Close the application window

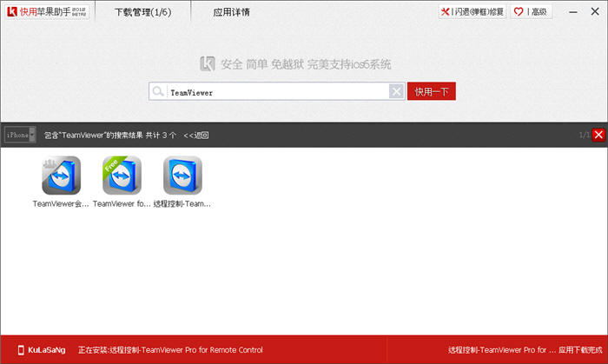pyautogui.click(x=595, y=11)
